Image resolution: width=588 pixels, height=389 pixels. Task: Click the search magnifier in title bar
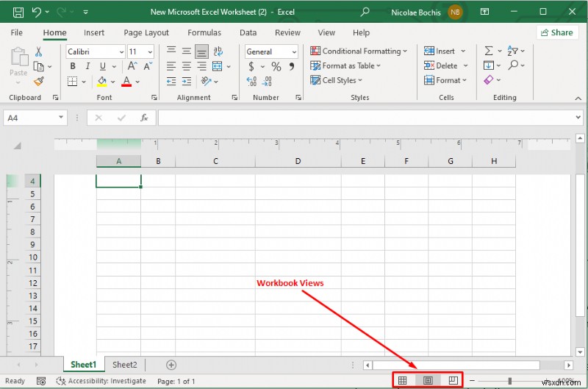(365, 12)
